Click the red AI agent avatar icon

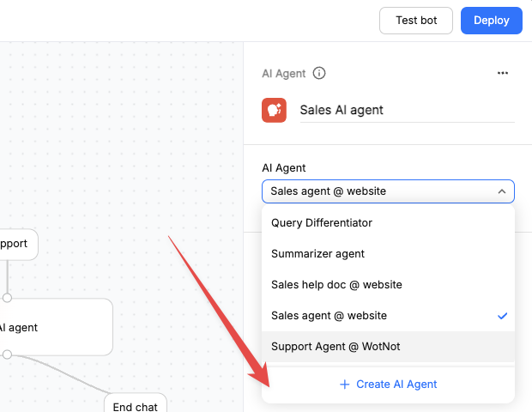pyautogui.click(x=275, y=110)
